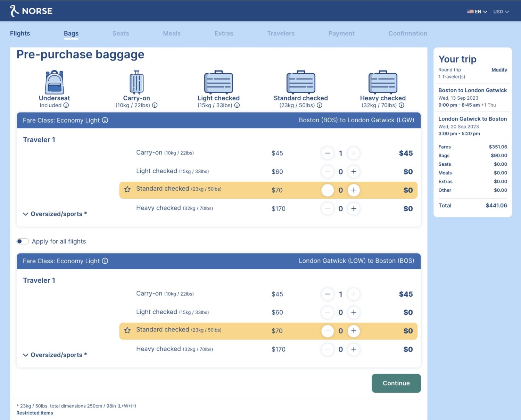Select the Bags step tab

click(x=71, y=33)
